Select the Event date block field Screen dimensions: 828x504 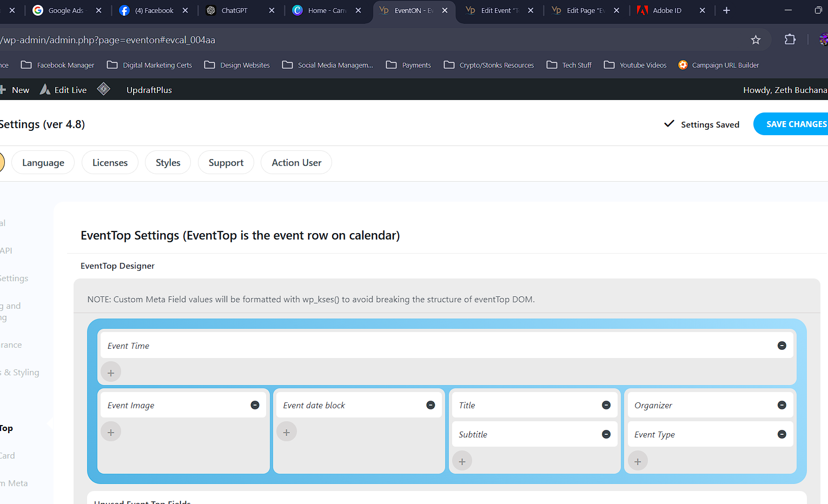coord(359,405)
